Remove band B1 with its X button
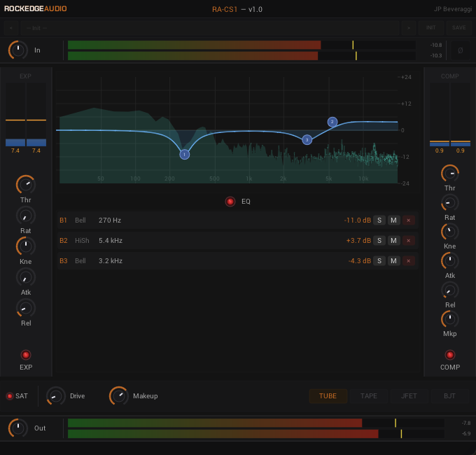 coord(409,220)
